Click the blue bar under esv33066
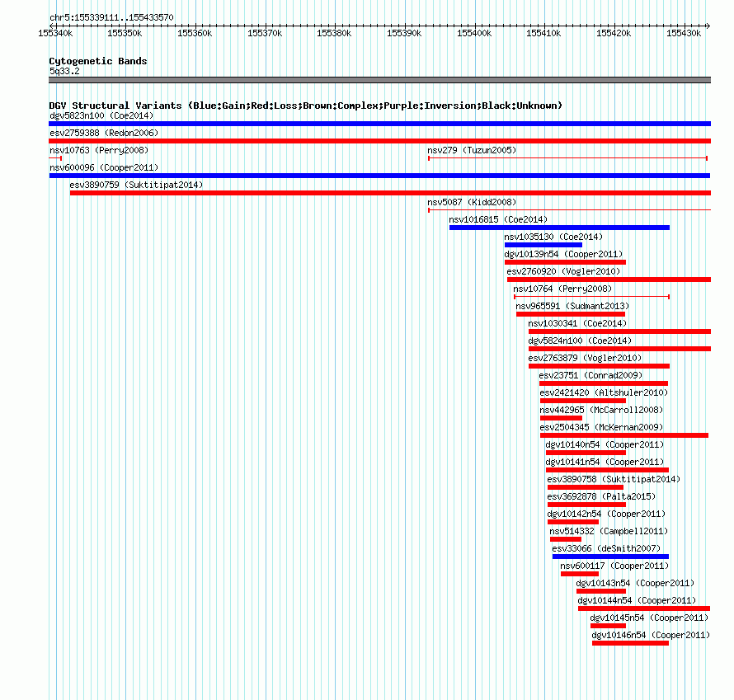The width and height of the screenshot is (734, 700). [x=610, y=557]
